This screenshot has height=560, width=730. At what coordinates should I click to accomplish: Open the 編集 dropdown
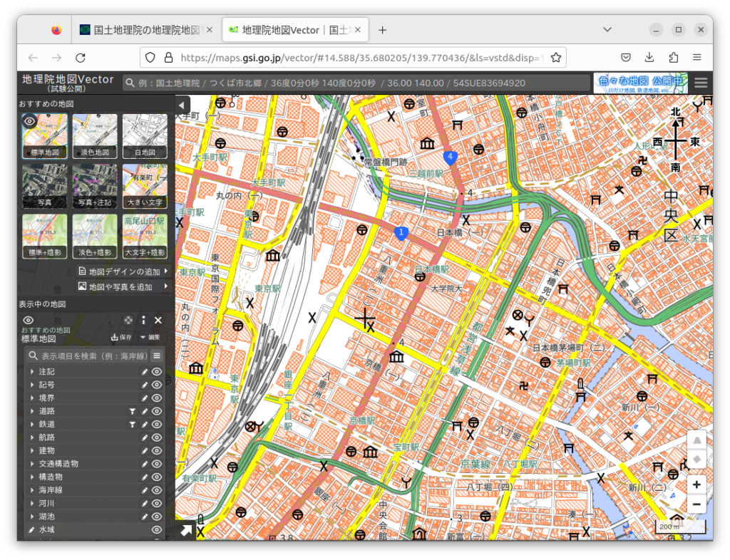[x=150, y=337]
